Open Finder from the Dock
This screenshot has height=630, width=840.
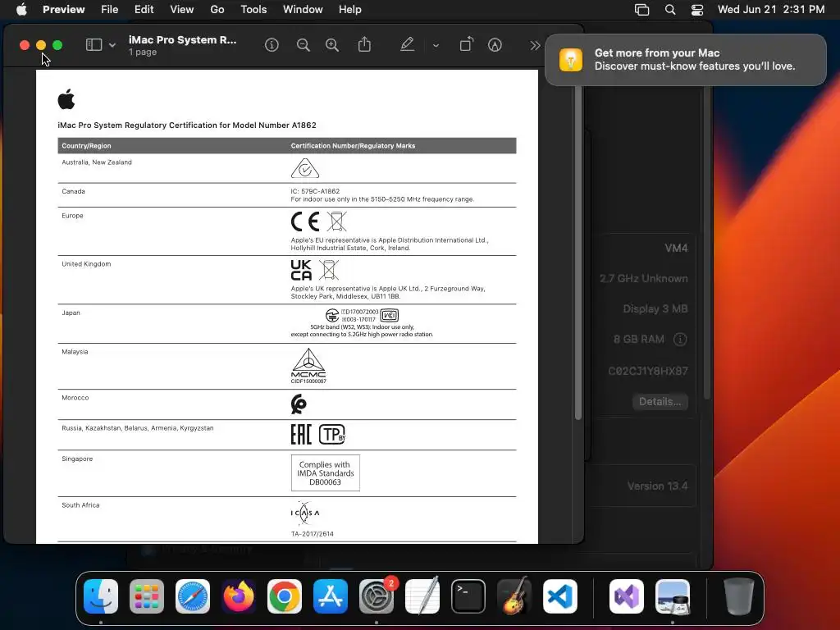(x=101, y=596)
